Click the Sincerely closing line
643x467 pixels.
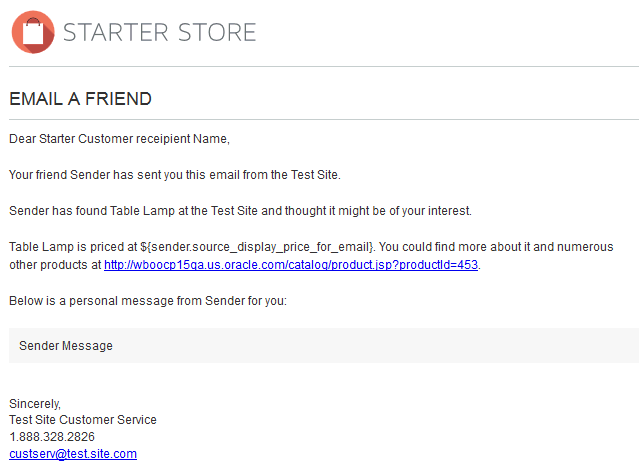click(35, 404)
